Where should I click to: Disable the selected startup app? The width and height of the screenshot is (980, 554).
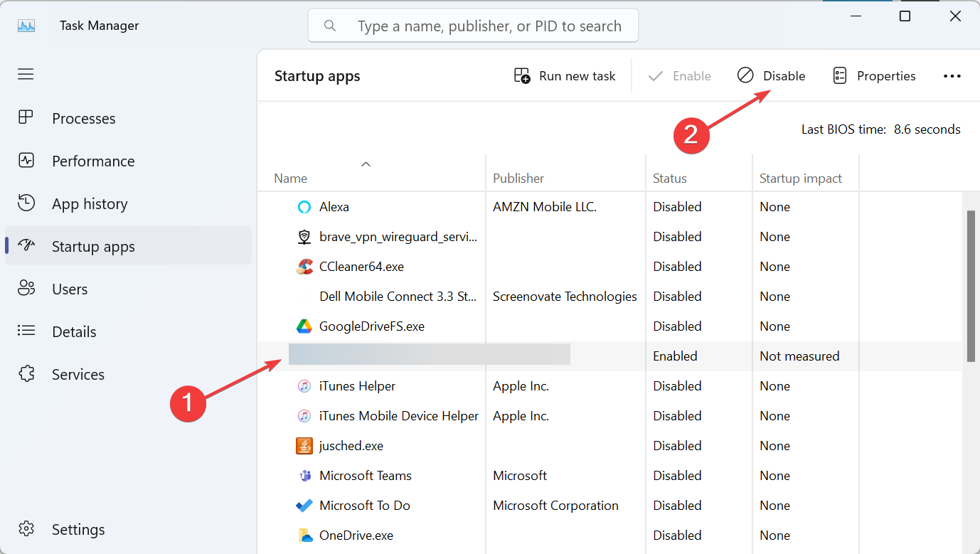[x=772, y=76]
